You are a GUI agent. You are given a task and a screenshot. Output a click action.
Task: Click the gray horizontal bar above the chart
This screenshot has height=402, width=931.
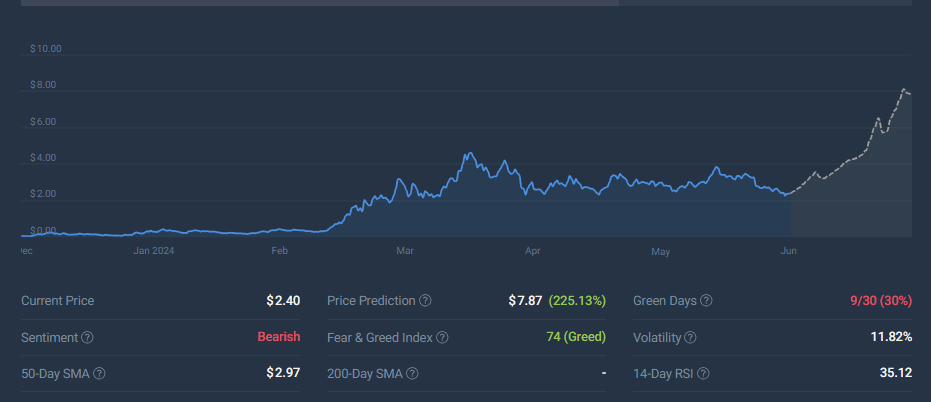[320, 3]
